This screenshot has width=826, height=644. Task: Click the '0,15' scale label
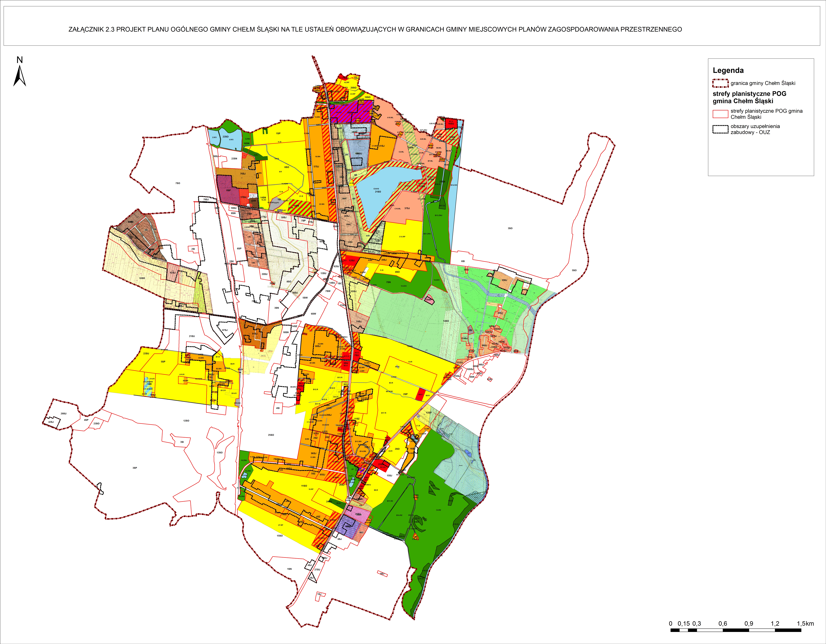tap(684, 624)
